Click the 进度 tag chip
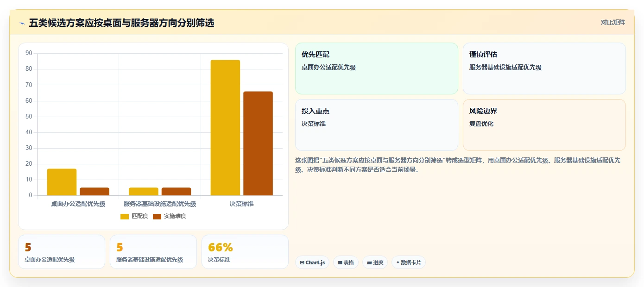The height and width of the screenshot is (287, 644). (375, 262)
